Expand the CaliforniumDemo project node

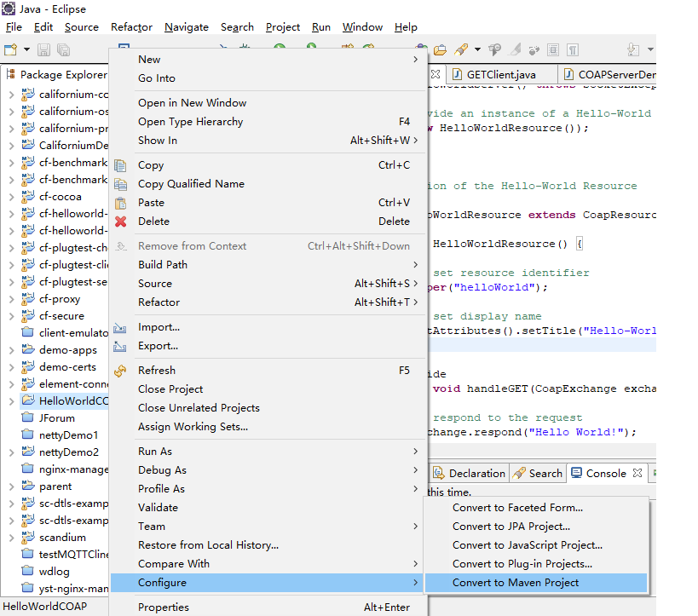(12, 146)
